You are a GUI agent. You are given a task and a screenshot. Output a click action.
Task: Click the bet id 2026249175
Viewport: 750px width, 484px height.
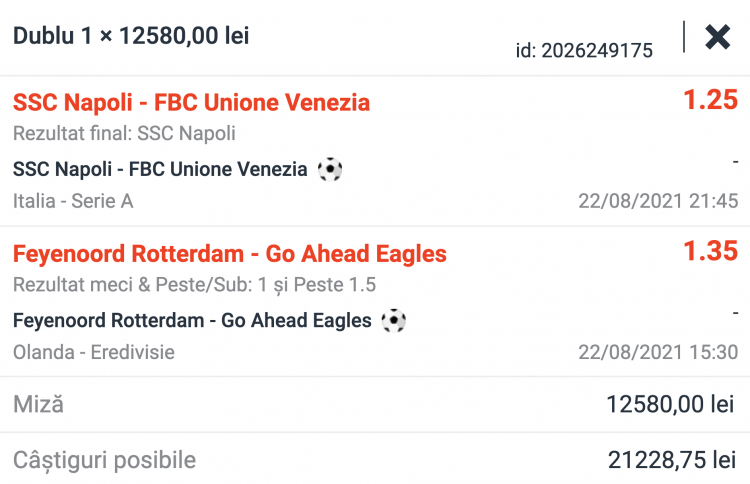tap(584, 50)
